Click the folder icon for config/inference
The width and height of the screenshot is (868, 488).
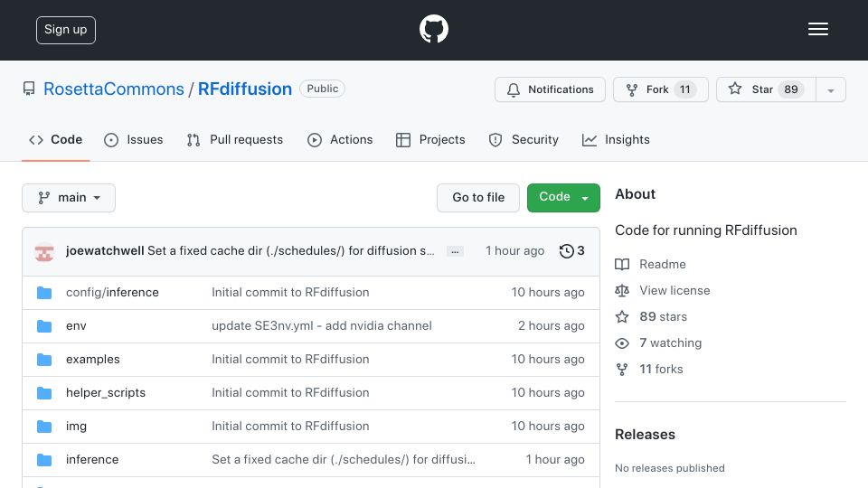tap(44, 293)
